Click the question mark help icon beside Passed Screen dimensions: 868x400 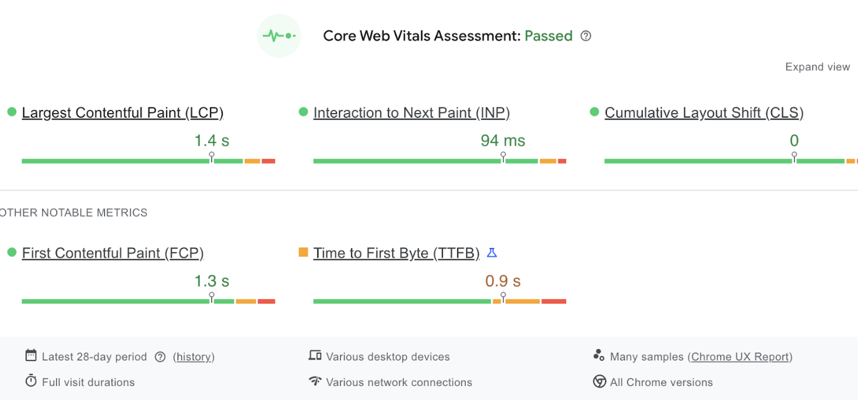click(585, 36)
